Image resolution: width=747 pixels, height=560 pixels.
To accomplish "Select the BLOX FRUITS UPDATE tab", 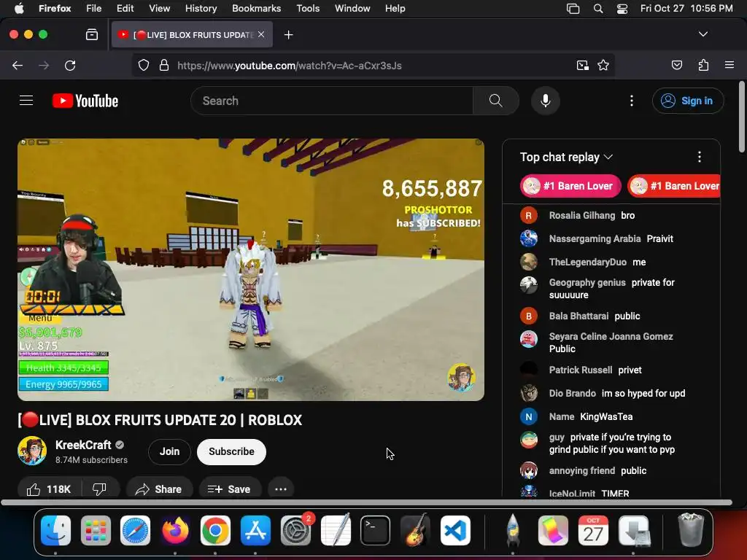I will tap(192, 35).
